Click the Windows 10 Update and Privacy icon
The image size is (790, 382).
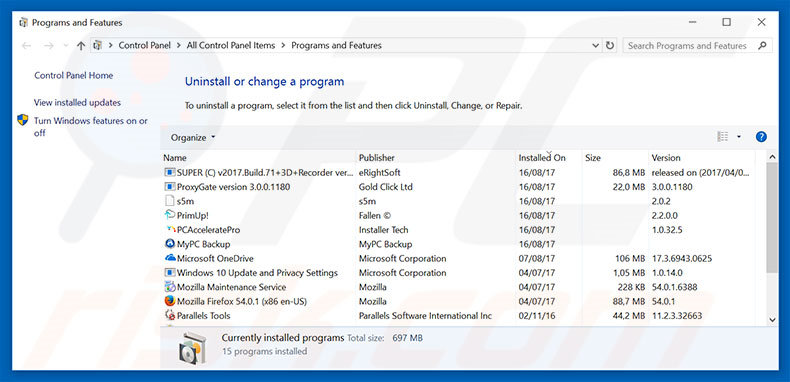pos(170,273)
